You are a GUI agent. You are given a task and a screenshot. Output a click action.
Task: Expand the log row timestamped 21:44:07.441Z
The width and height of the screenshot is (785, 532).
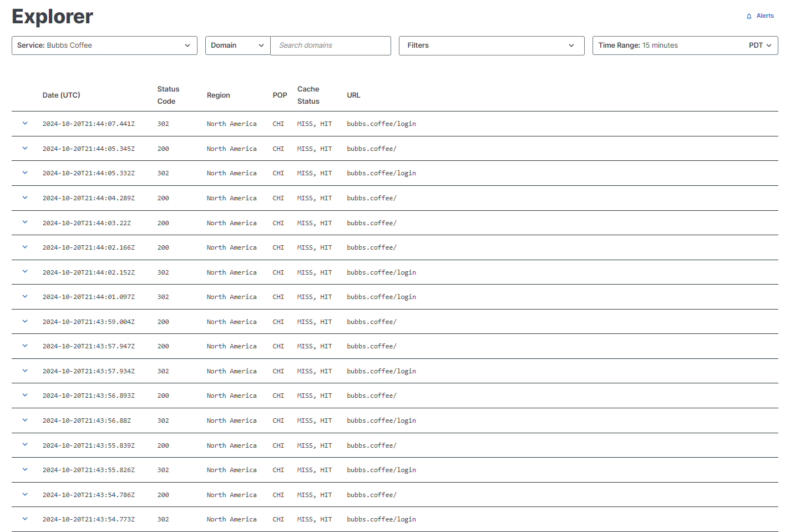24,124
